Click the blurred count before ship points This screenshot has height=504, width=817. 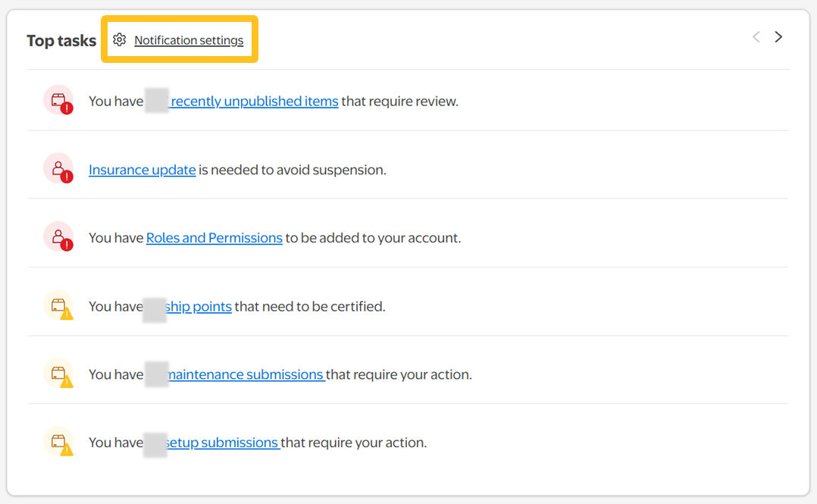point(155,306)
